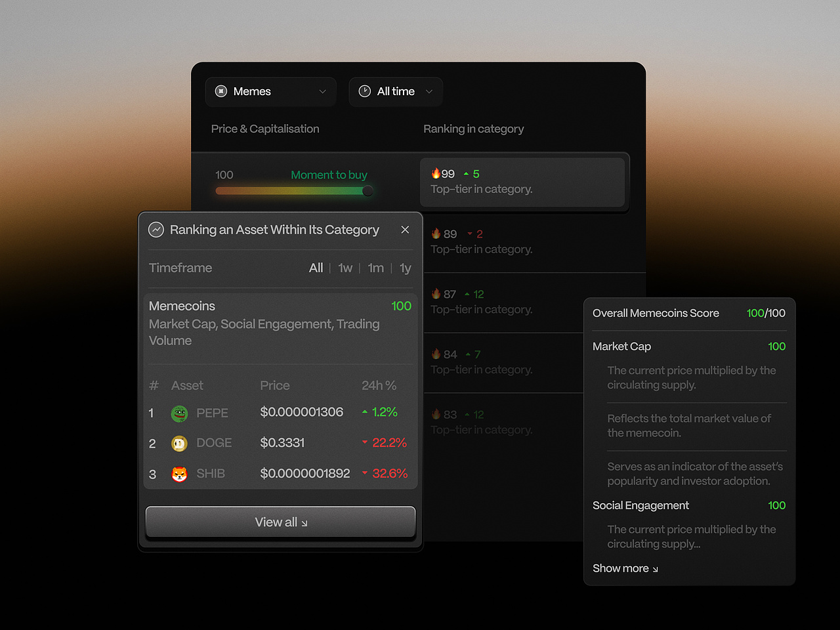This screenshot has width=840, height=630.
Task: Click the flame icon next to 99
Action: [436, 173]
